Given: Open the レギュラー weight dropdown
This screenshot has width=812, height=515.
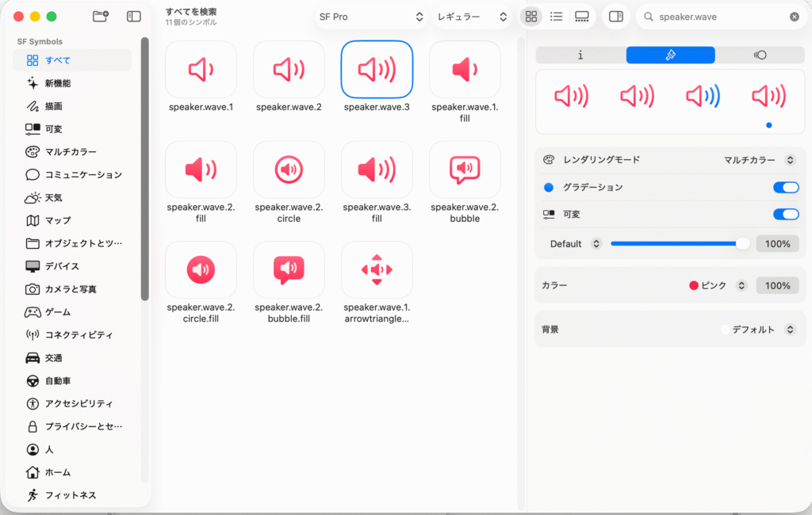Looking at the screenshot, I should (472, 17).
